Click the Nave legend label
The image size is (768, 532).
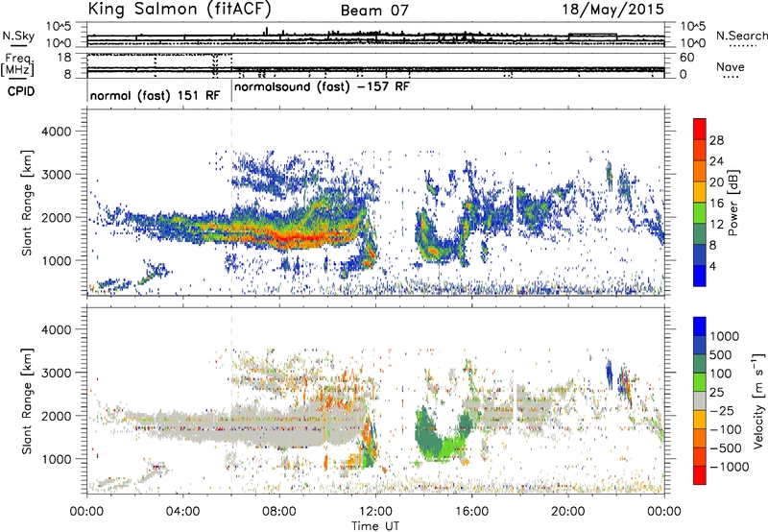(731, 67)
